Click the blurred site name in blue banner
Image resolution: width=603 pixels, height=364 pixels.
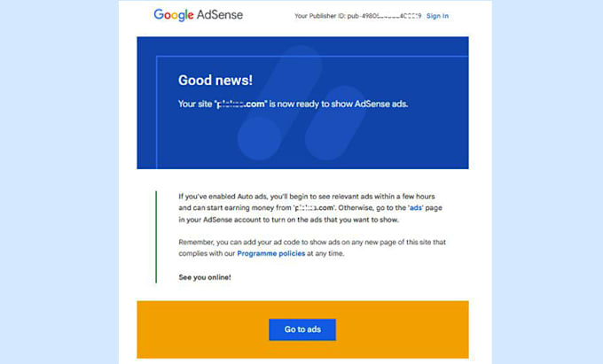[x=240, y=104]
